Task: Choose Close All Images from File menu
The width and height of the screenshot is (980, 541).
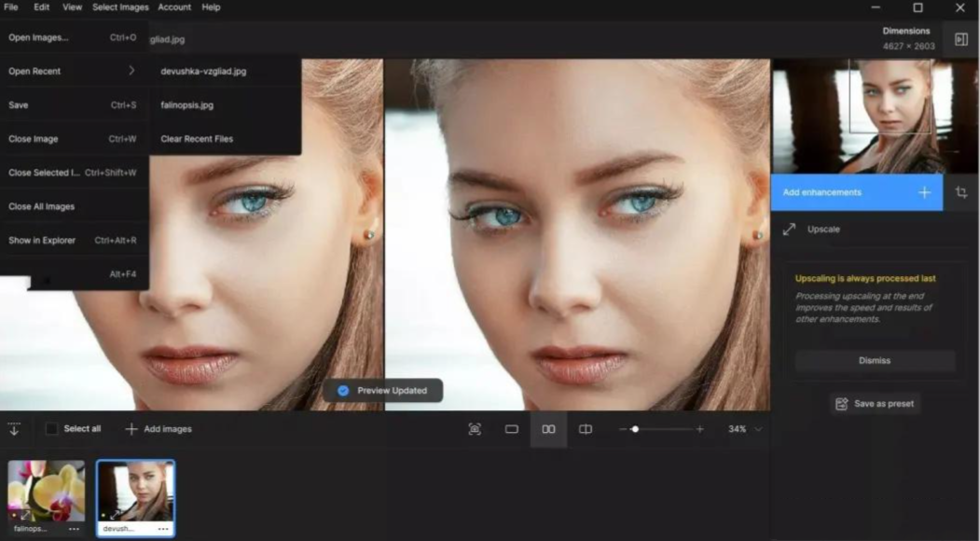Action: [42, 207]
